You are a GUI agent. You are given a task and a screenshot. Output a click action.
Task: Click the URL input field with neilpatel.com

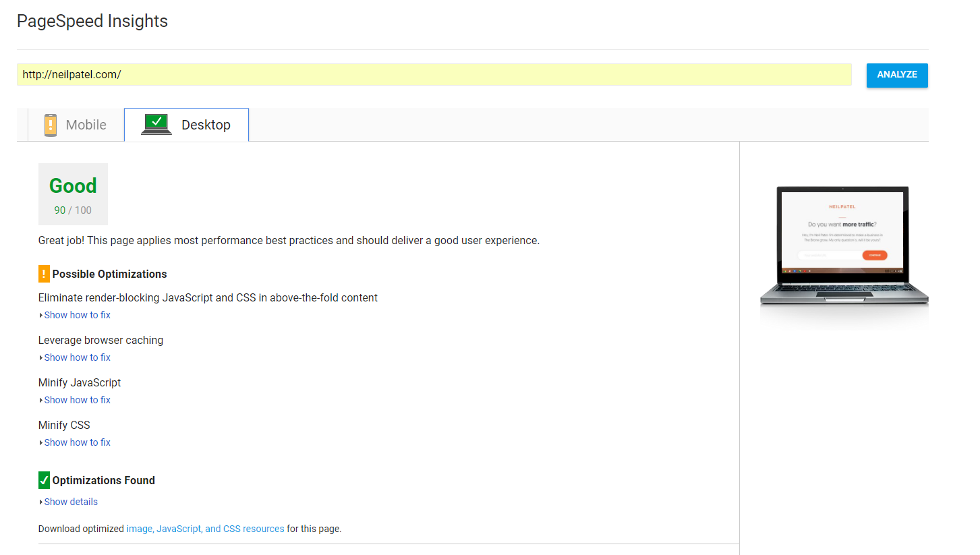point(434,75)
